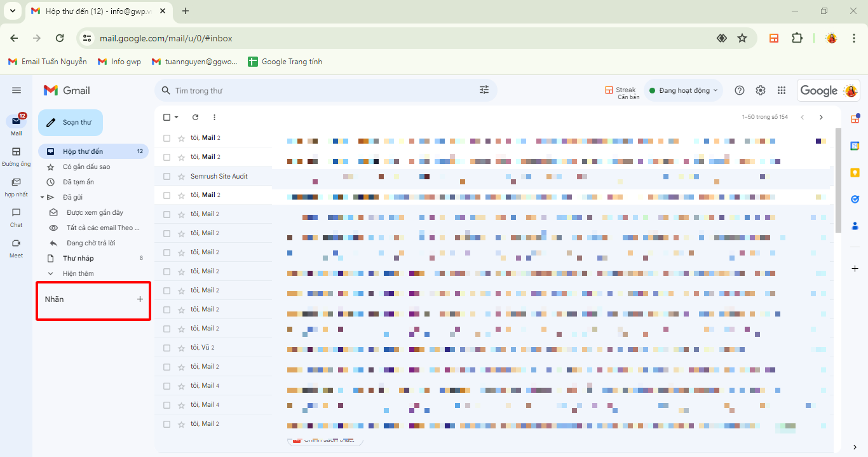
Task: Click the "Tìm trong thư" search field
Action: [318, 90]
